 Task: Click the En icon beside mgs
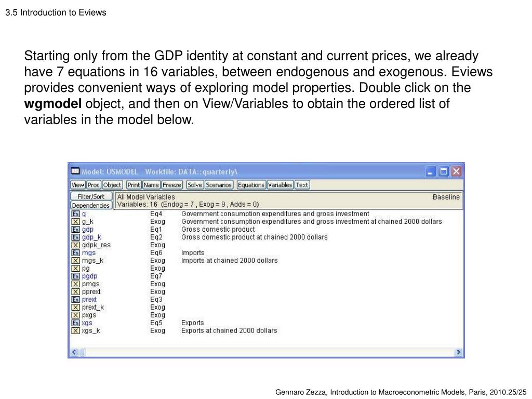point(75,253)
